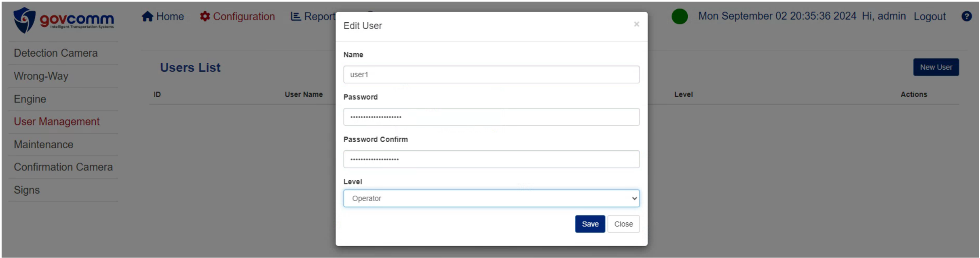
Task: Click the help question mark icon
Action: tap(966, 16)
